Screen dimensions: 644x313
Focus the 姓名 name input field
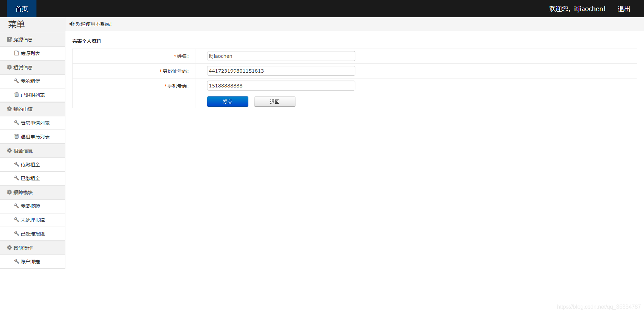(281, 56)
